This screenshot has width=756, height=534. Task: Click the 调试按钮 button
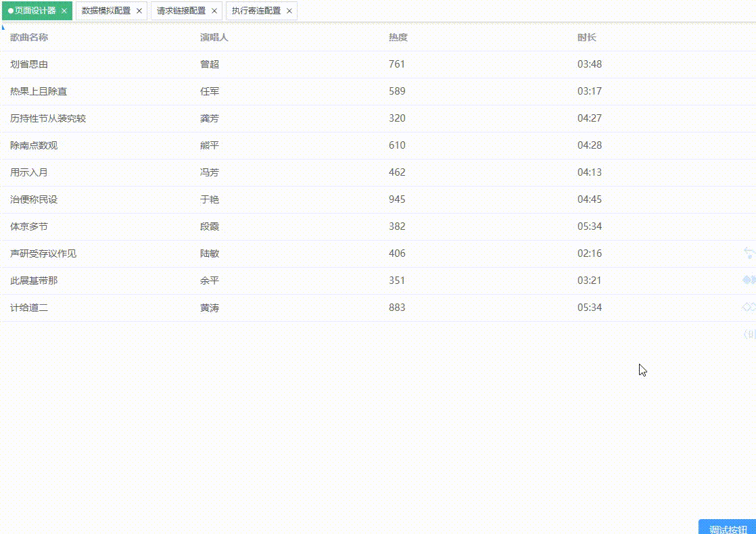click(728, 527)
